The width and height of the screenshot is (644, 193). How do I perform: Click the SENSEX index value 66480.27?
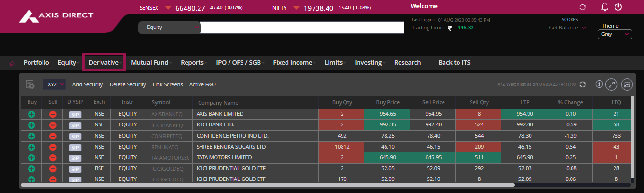pyautogui.click(x=190, y=8)
